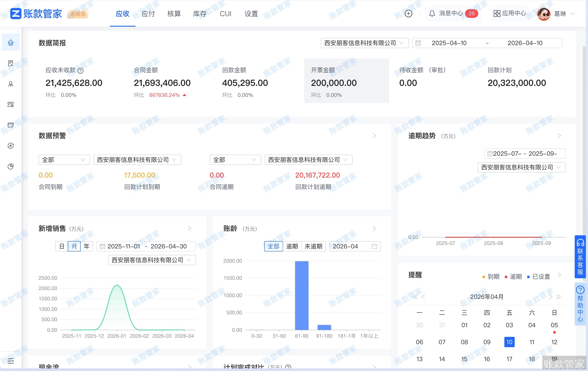
Task: Switch to the 应付 tab
Action: (x=148, y=14)
